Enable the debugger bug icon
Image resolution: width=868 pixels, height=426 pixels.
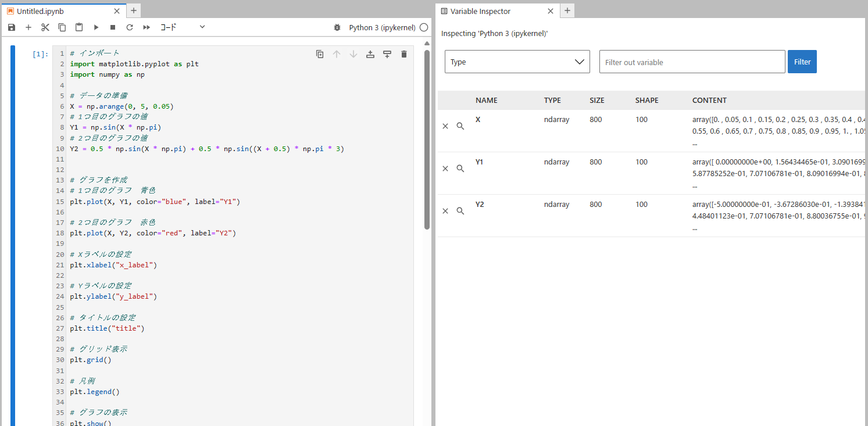tap(337, 27)
